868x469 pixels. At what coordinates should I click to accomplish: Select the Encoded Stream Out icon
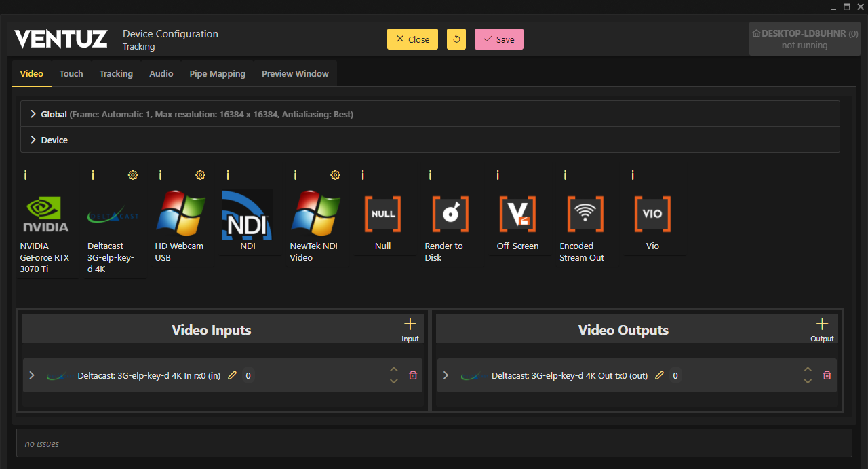click(585, 214)
